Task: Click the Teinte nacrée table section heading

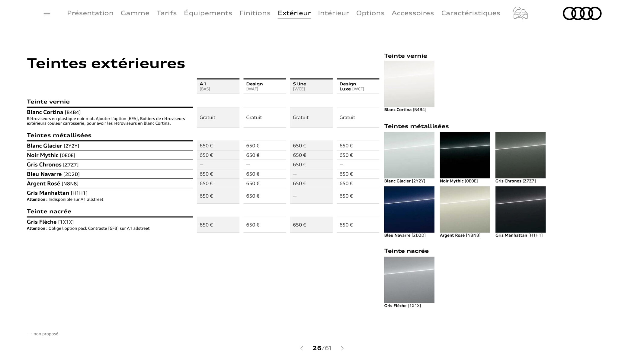Action: 49,211
